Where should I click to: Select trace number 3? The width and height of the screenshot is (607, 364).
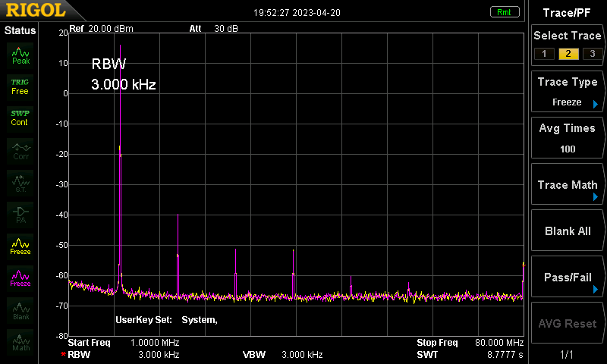click(593, 54)
